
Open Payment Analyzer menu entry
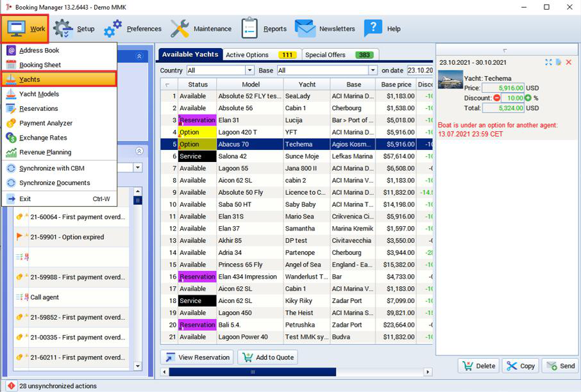59,123
